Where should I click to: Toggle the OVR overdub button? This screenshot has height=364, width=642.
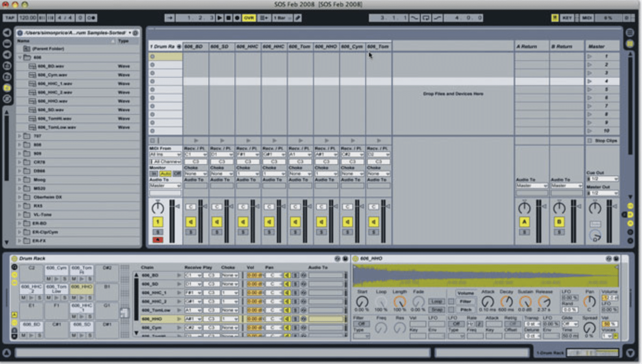pyautogui.click(x=249, y=18)
